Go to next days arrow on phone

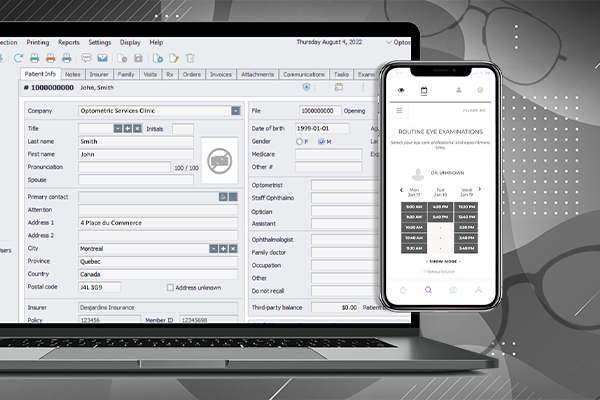pyautogui.click(x=479, y=189)
